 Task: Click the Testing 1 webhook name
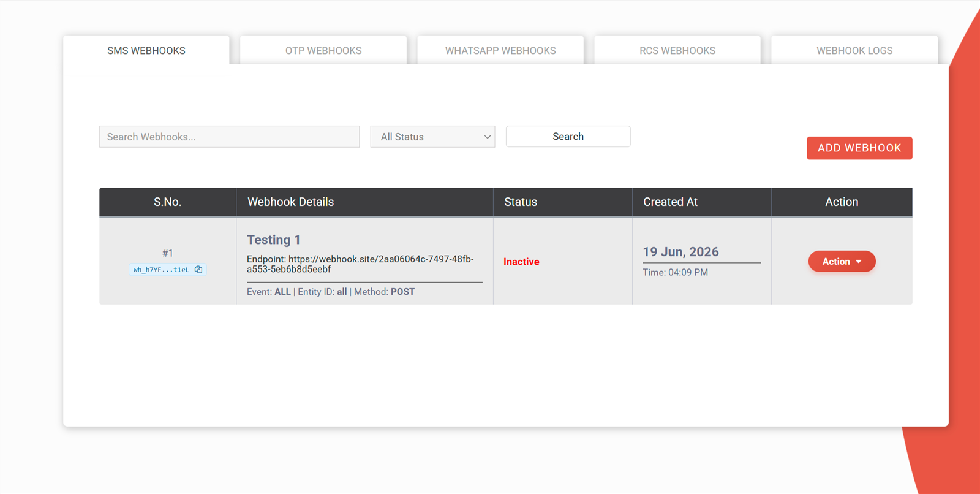pos(274,240)
